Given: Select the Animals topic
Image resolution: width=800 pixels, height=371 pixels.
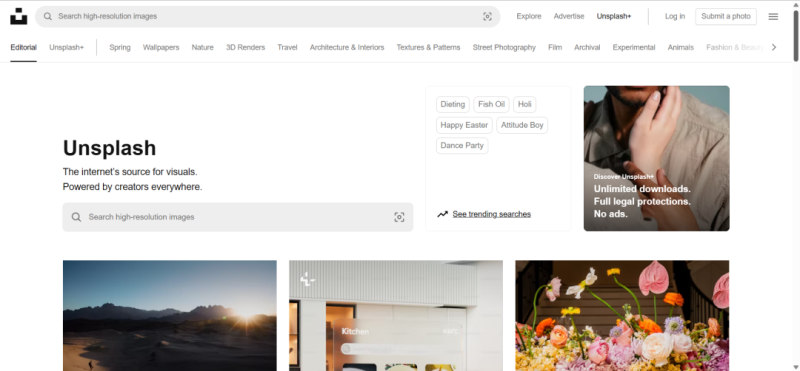Looking at the screenshot, I should click(681, 47).
